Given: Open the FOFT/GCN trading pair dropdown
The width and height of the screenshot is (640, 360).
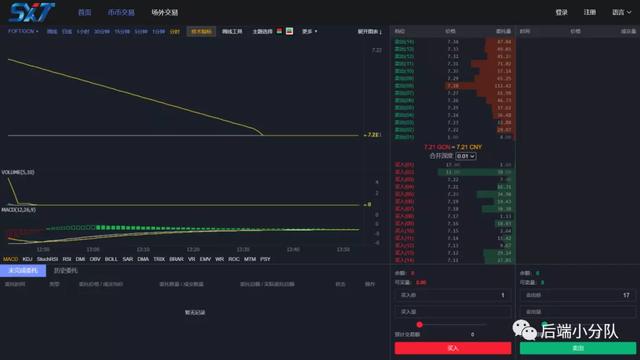Looking at the screenshot, I should click(x=23, y=31).
